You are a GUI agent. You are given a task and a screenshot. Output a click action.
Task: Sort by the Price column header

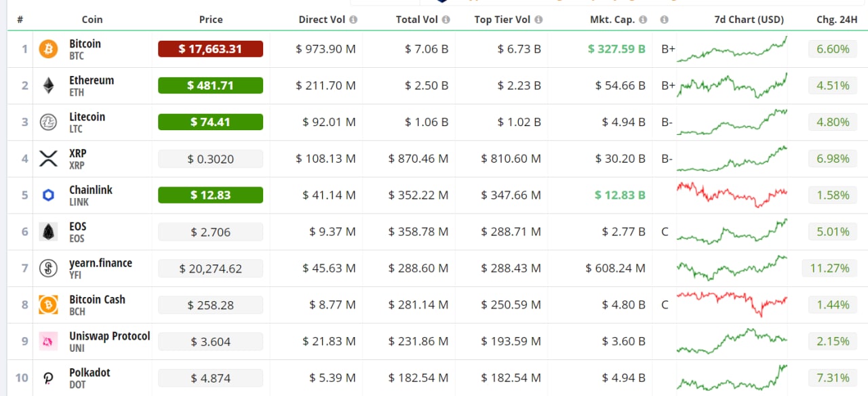coord(211,20)
